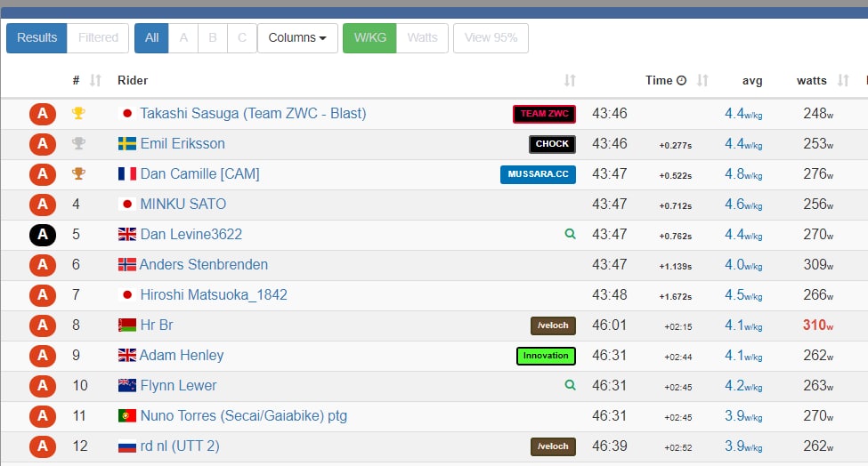Filter to category C only
The width and height of the screenshot is (868, 466).
click(242, 38)
